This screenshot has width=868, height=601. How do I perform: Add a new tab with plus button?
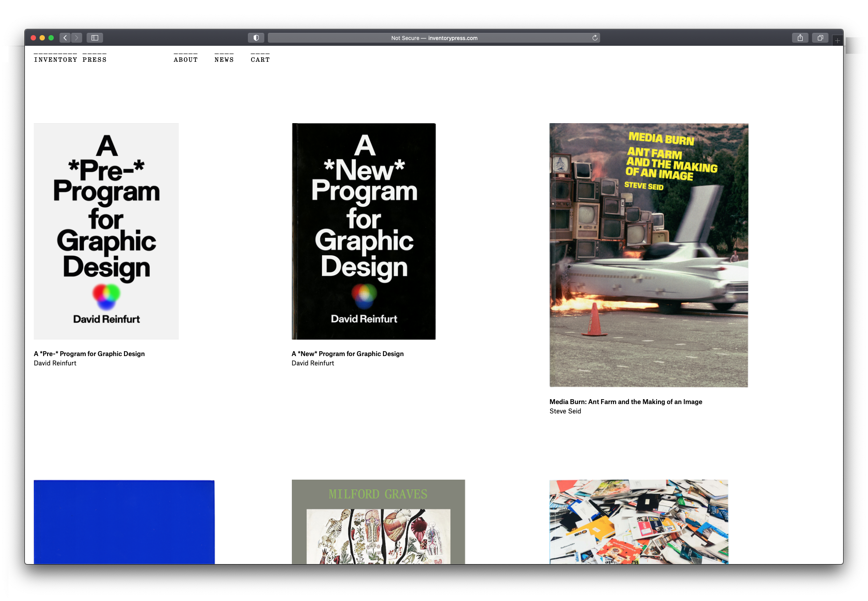tap(837, 40)
